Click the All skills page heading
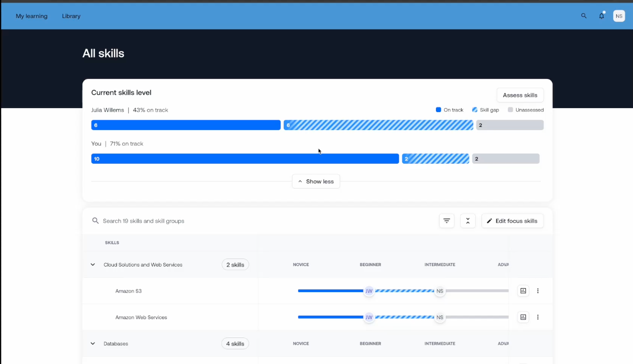Image resolution: width=633 pixels, height=364 pixels. [x=104, y=54]
